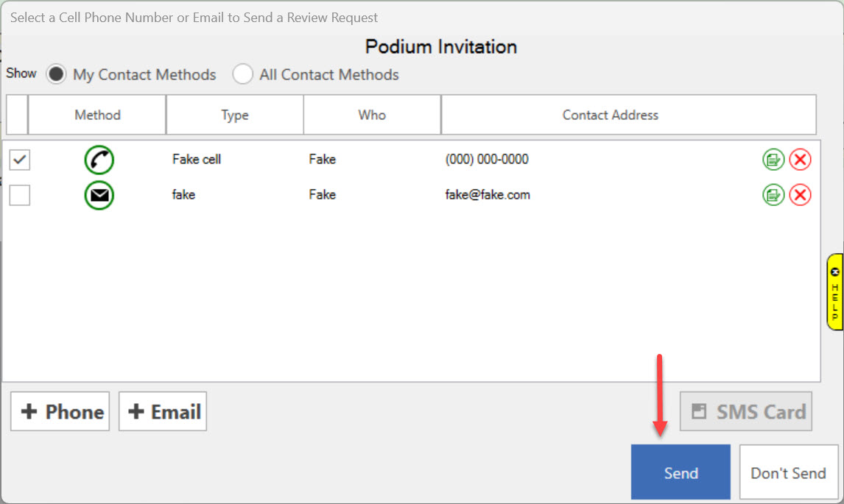Click the Don't Send button
This screenshot has width=844, height=504.
788,473
